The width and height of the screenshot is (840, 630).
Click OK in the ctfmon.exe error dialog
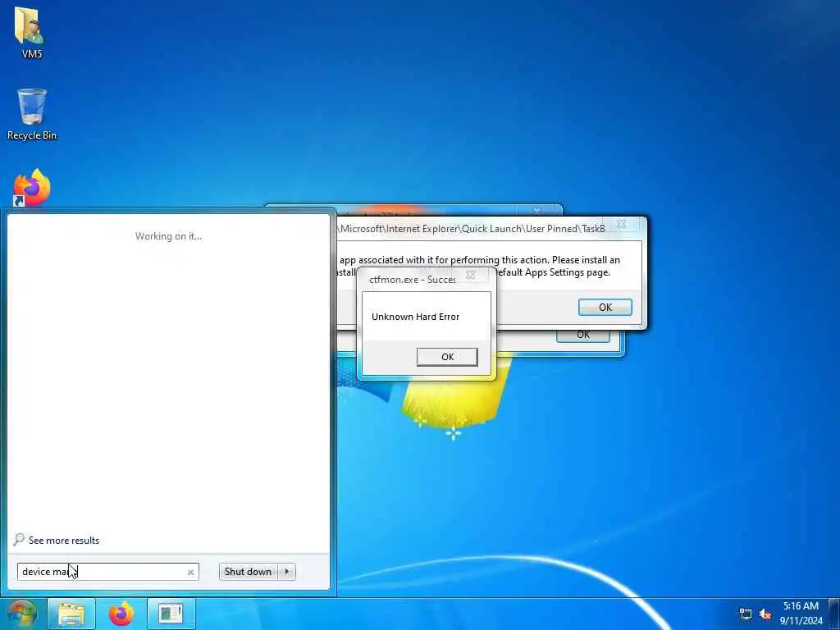(x=447, y=357)
